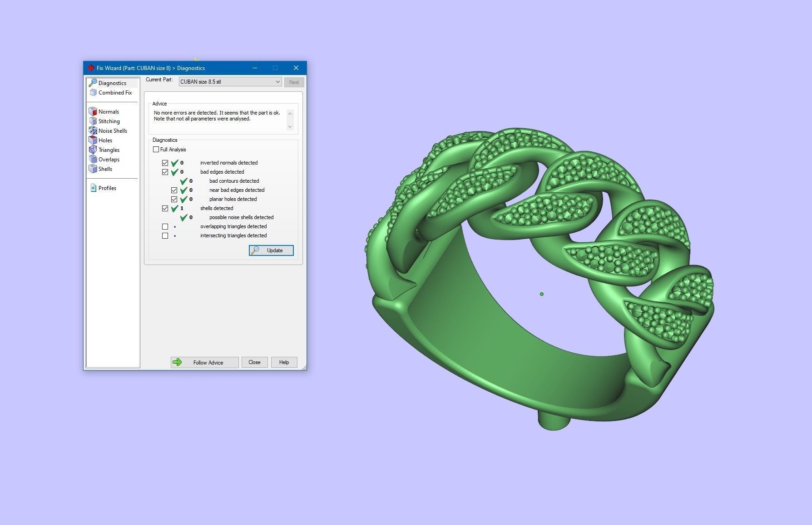This screenshot has width=812, height=525.
Task: Click the 'bad contours detected' text
Action: pos(234,181)
